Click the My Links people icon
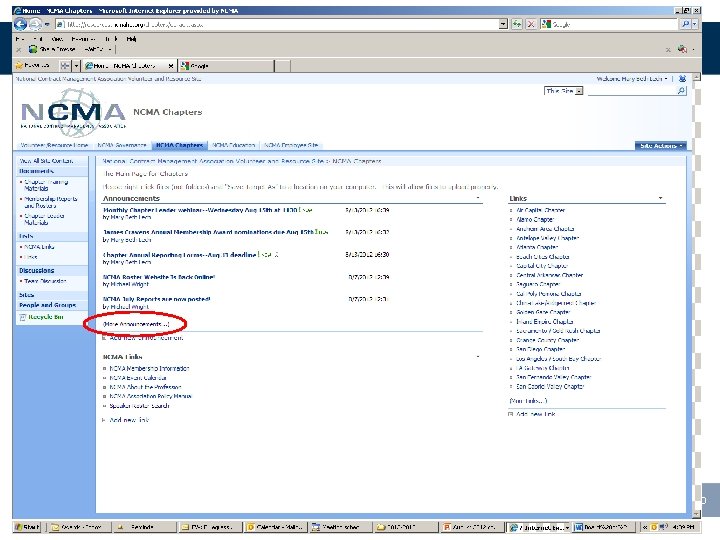Screen dimensions: 720x540 click(682, 79)
